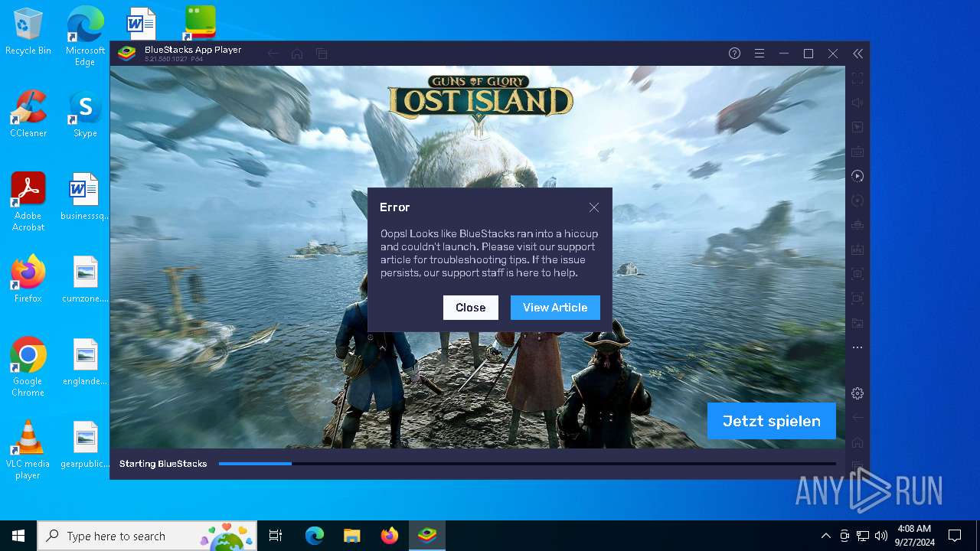Open the Adobe Acrobat desktop shortcut
Screen dimensions: 980x551
tap(28, 202)
